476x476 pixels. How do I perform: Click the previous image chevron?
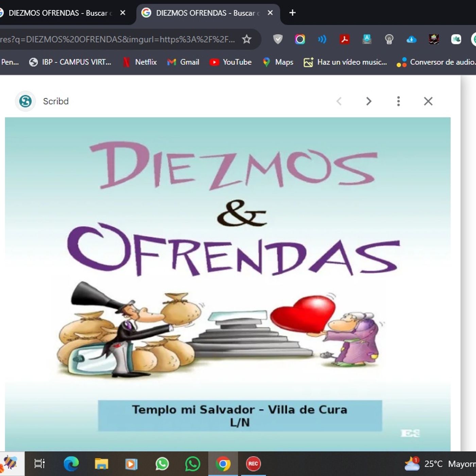[339, 101]
